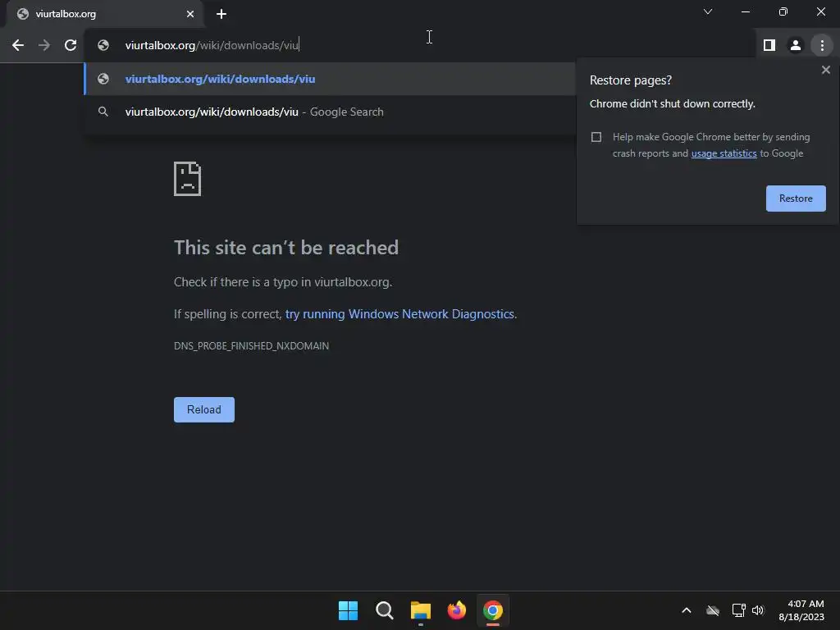Screen dimensions: 840x630
Task: Enable sending crash reports checkbox
Action: click(x=596, y=137)
